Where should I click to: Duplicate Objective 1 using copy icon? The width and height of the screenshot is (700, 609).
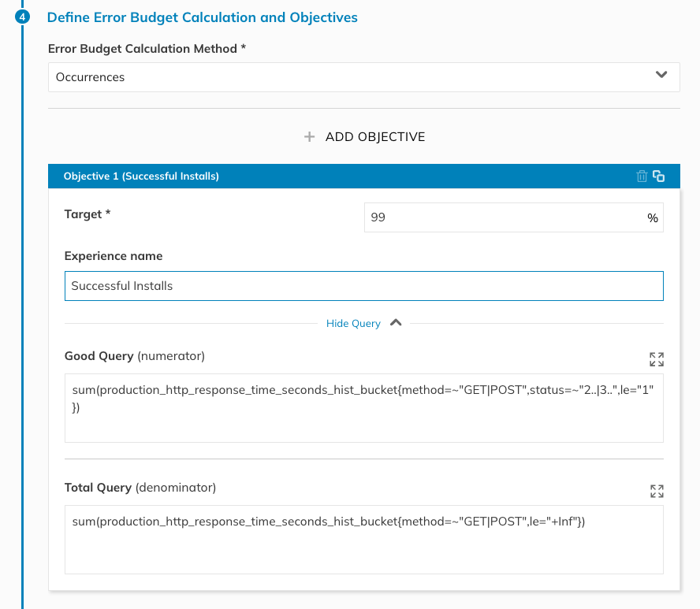tap(658, 176)
